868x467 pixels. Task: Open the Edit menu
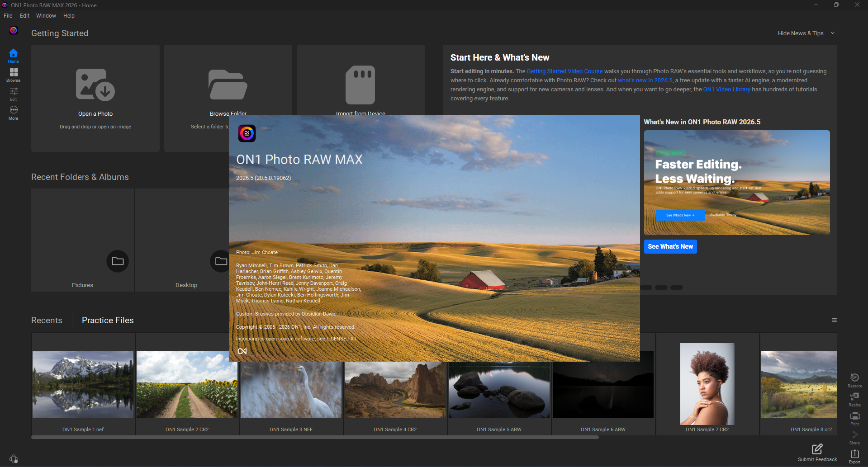point(24,16)
